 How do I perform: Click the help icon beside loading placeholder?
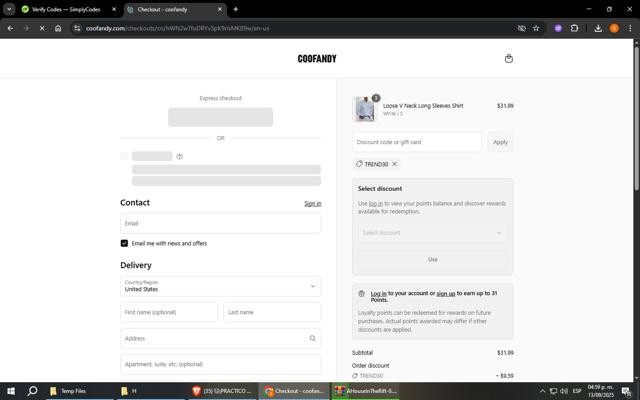click(180, 156)
